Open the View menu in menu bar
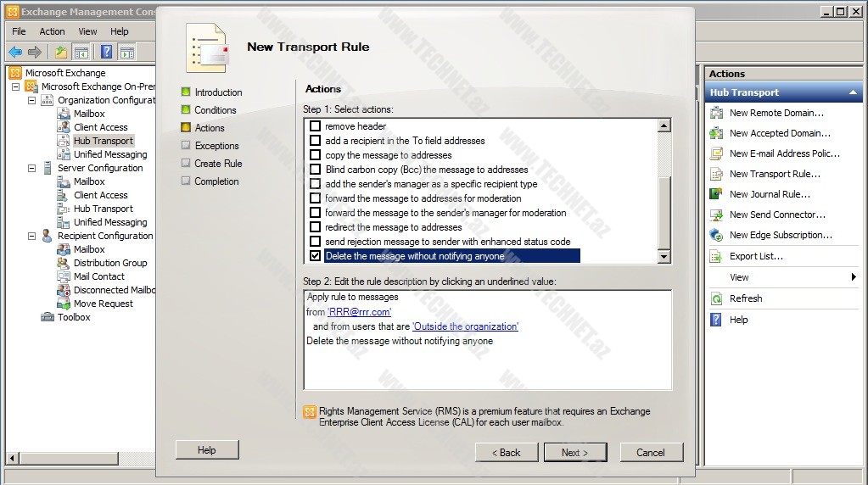The height and width of the screenshot is (485, 868). [x=87, y=31]
